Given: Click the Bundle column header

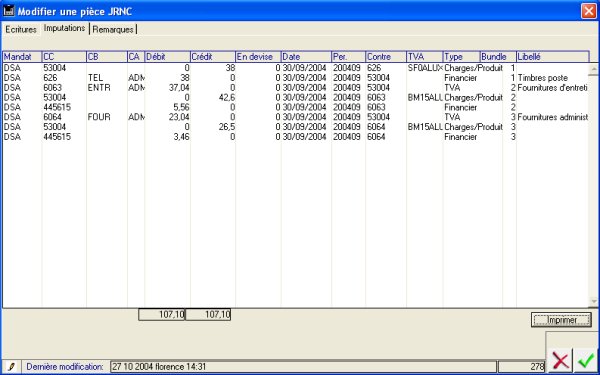Looking at the screenshot, I should coord(498,57).
